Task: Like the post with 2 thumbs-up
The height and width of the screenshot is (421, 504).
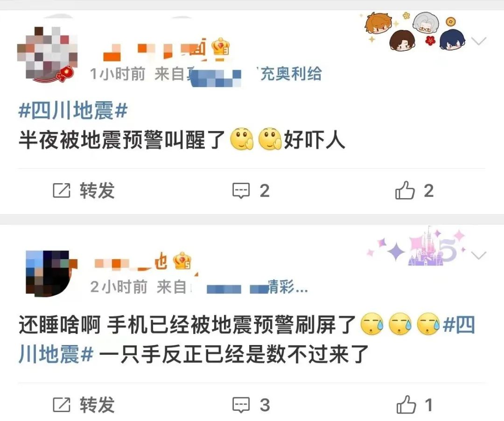Action: pyautogui.click(x=414, y=190)
